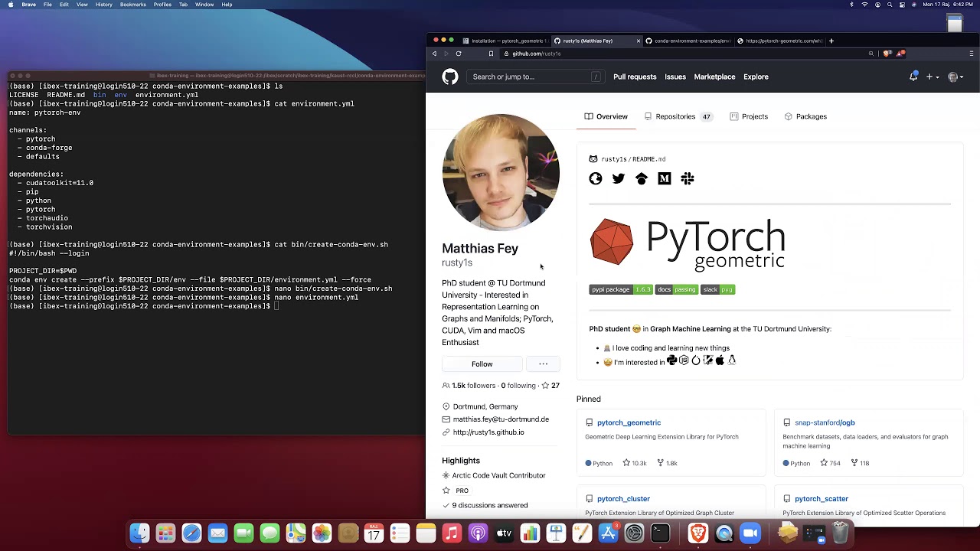Viewport: 980px width, 551px height.
Task: Bookmark this page in Brave
Action: point(491,54)
